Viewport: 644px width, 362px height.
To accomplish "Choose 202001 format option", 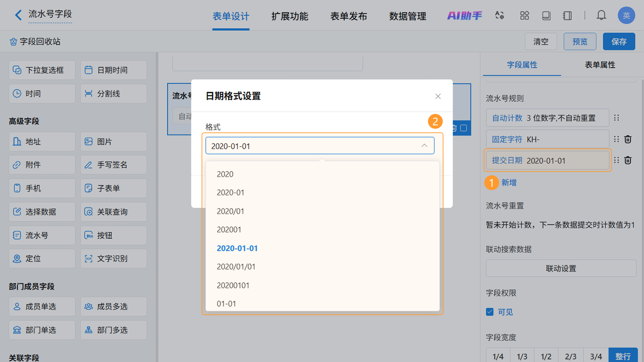I will pyautogui.click(x=229, y=230).
